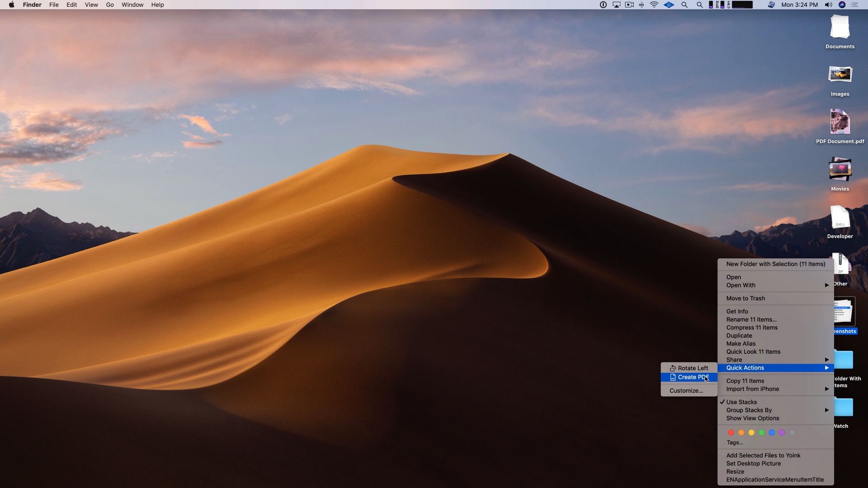
Task: Click the AirPlay display icon
Action: (616, 5)
